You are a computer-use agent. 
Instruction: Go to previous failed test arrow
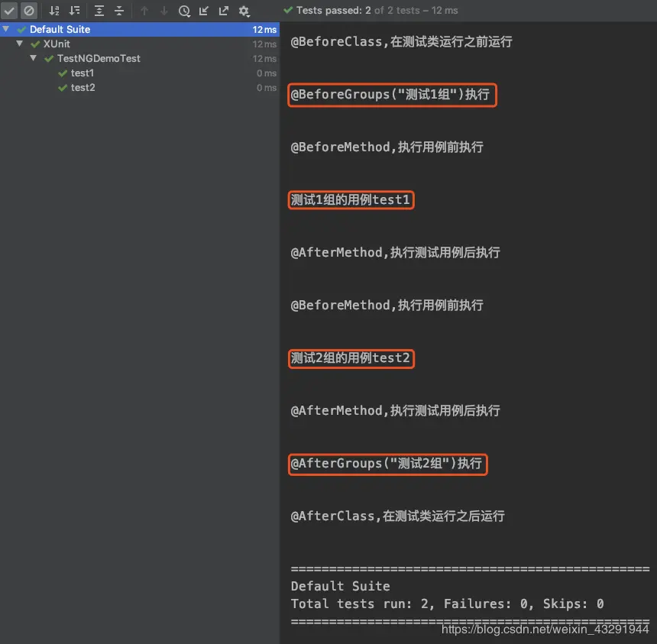tap(144, 11)
